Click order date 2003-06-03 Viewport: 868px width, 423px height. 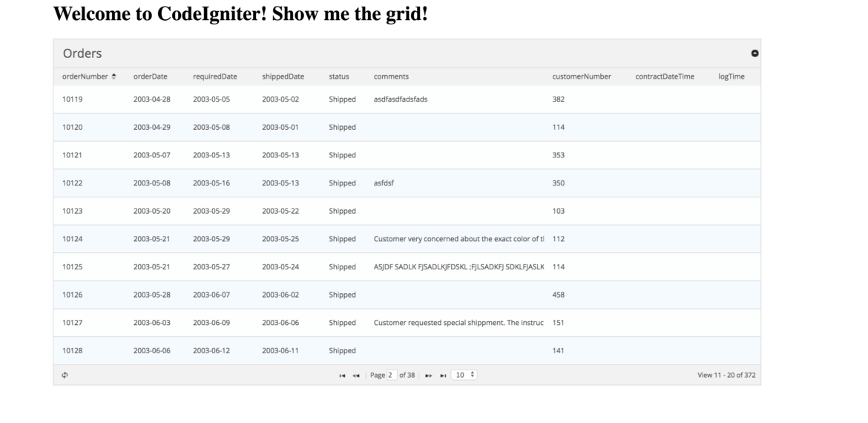coord(151,322)
